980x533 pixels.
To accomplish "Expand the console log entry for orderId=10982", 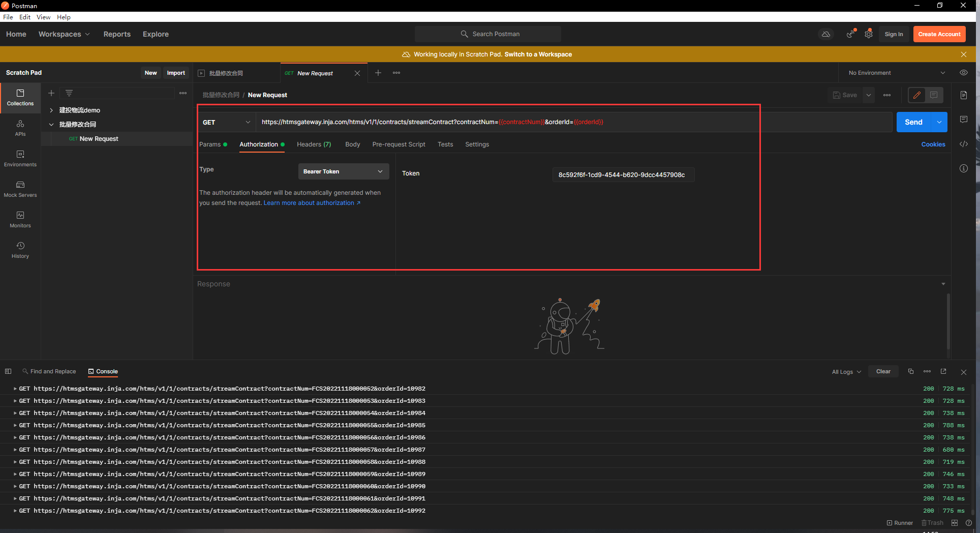I will pos(15,389).
